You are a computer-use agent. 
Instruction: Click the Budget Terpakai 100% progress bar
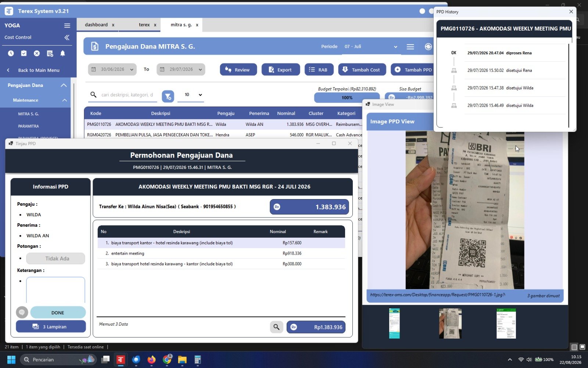[347, 98]
